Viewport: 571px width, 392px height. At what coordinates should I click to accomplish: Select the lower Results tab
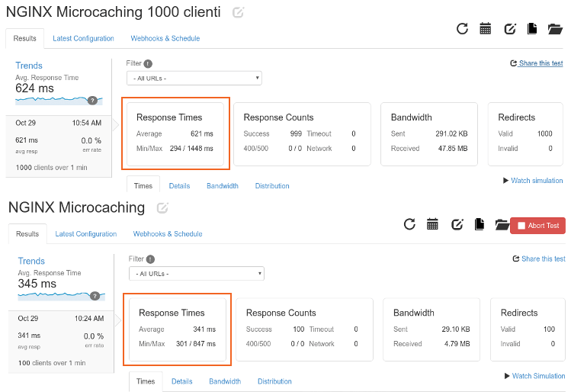click(x=27, y=234)
